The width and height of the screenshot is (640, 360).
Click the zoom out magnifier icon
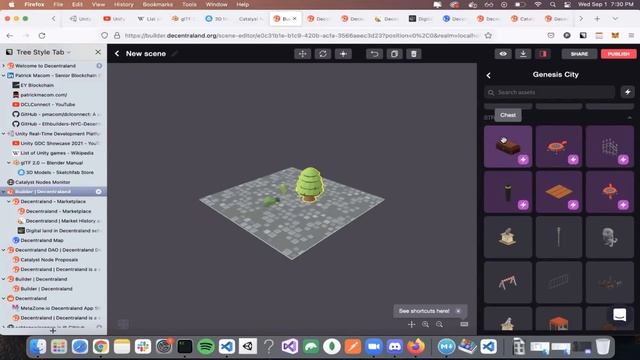439,324
